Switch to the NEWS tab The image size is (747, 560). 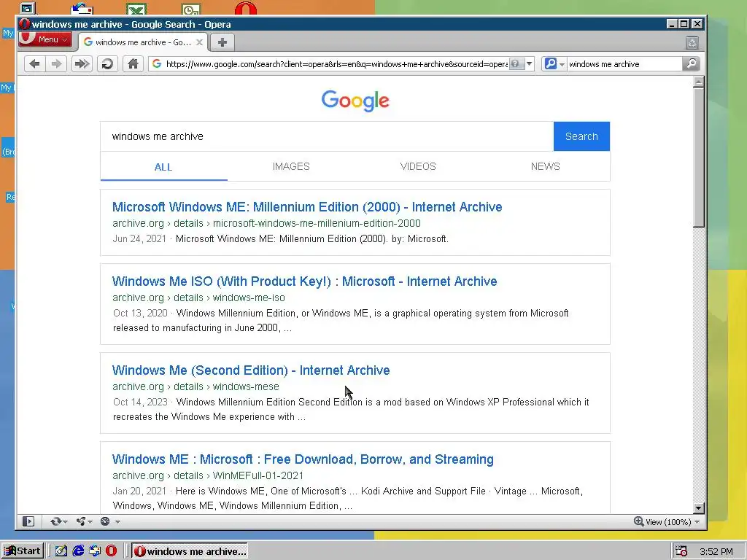(546, 167)
